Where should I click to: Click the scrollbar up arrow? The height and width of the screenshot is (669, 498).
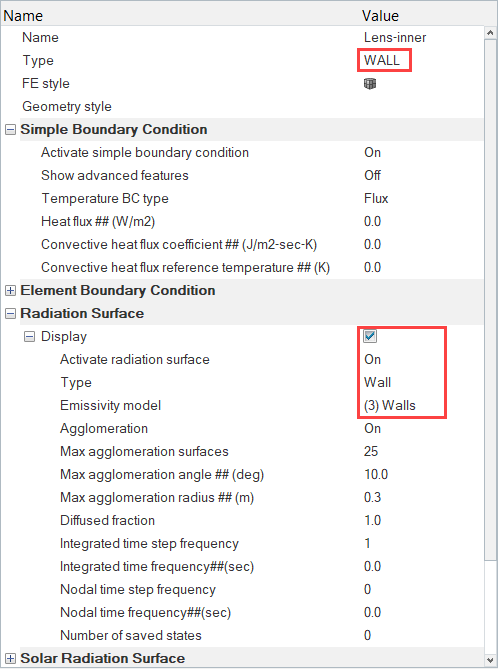pos(490,33)
